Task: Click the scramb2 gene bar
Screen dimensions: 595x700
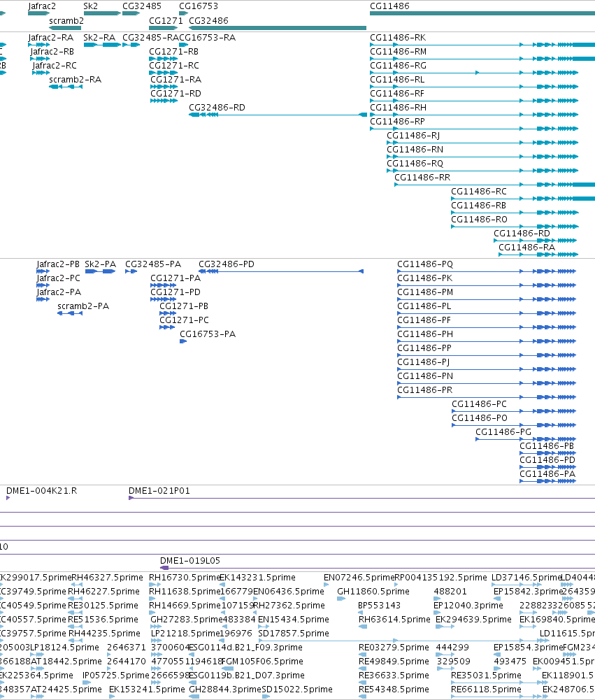Action: (x=65, y=28)
